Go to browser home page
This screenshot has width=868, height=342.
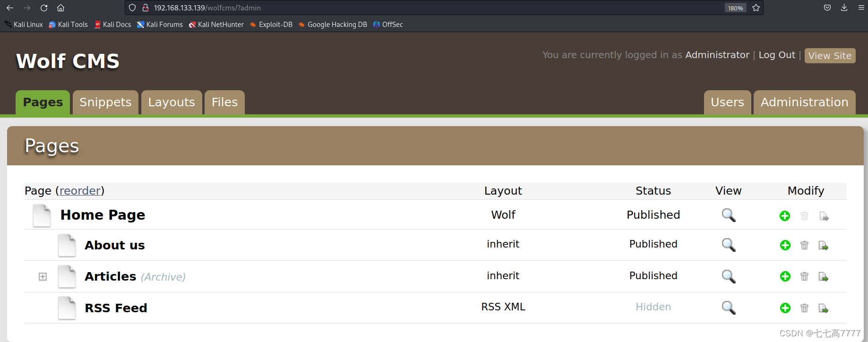pyautogui.click(x=61, y=8)
